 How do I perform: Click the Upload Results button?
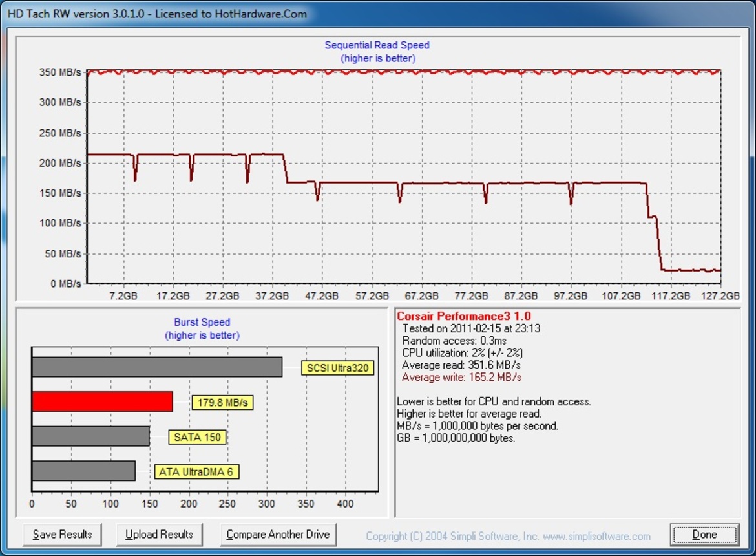point(159,534)
